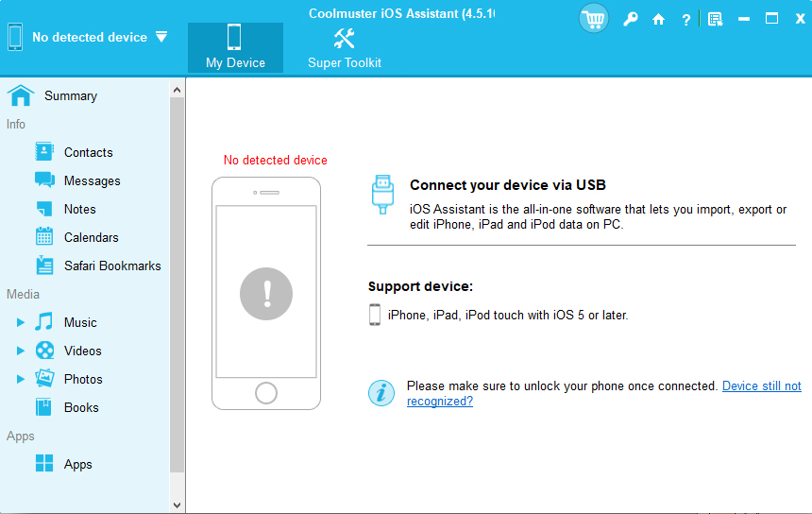Image resolution: width=812 pixels, height=514 pixels.
Task: Open the home page icon in title bar
Action: [658, 20]
